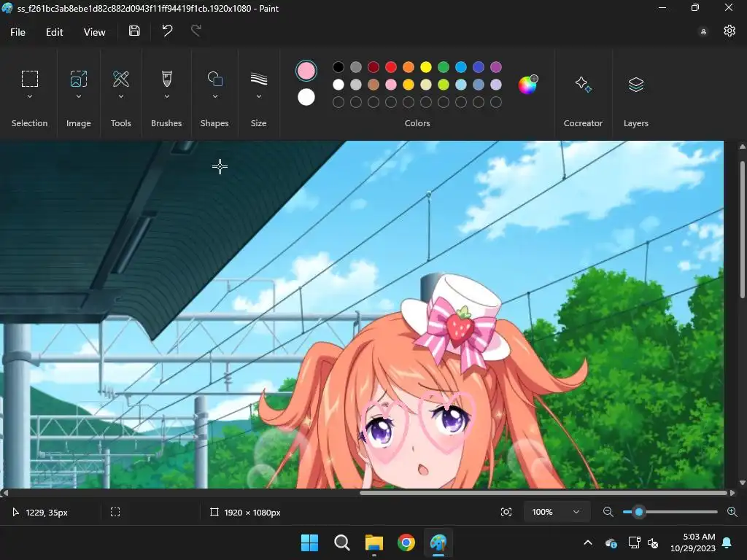Show hidden system tray icons

[588, 542]
